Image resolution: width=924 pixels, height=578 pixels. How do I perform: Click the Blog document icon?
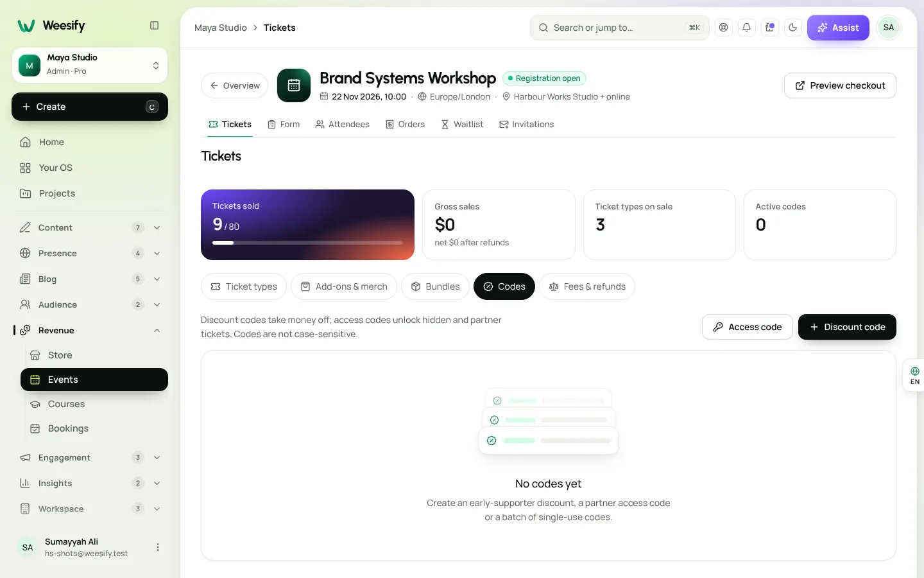point(25,279)
